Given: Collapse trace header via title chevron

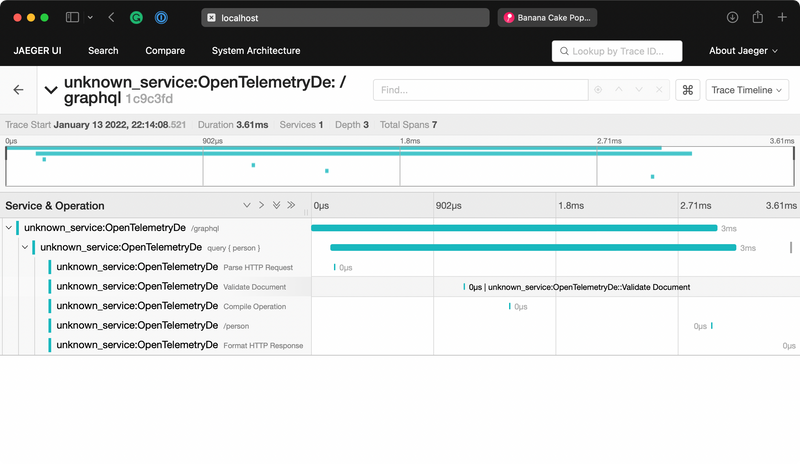Looking at the screenshot, I should (51, 90).
